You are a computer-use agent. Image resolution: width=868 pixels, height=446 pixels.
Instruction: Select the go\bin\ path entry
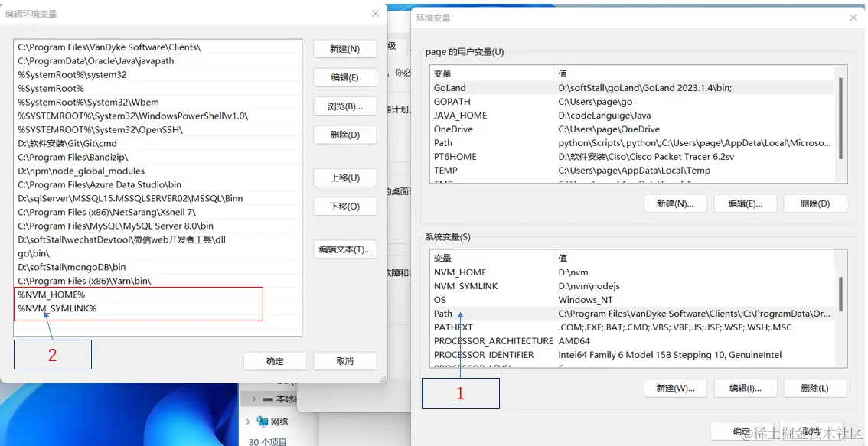coord(158,253)
